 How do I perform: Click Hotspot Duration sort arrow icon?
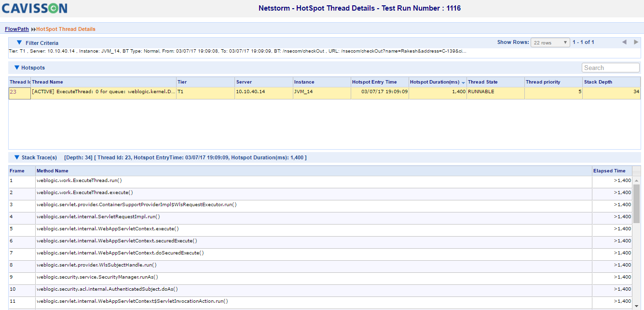pos(463,83)
